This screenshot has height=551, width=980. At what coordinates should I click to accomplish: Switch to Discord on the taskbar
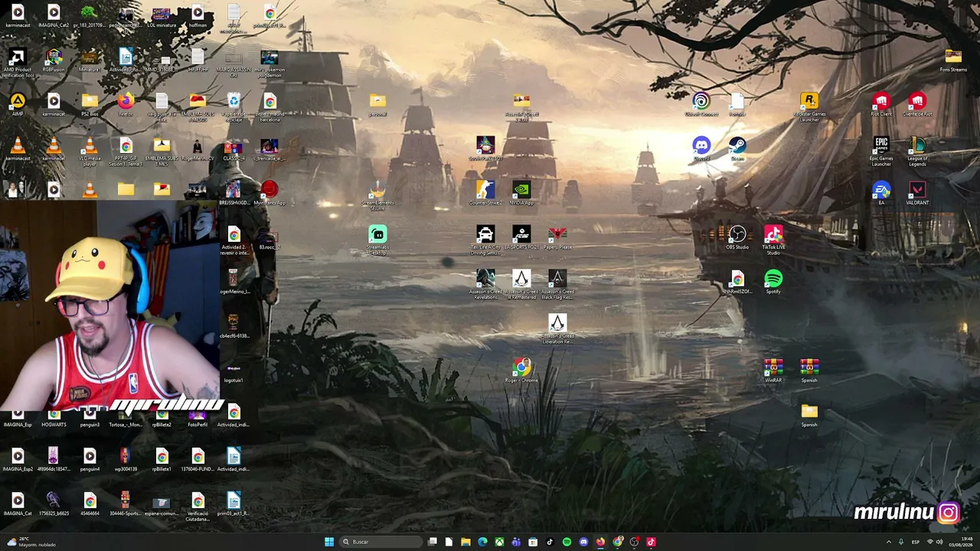click(583, 542)
